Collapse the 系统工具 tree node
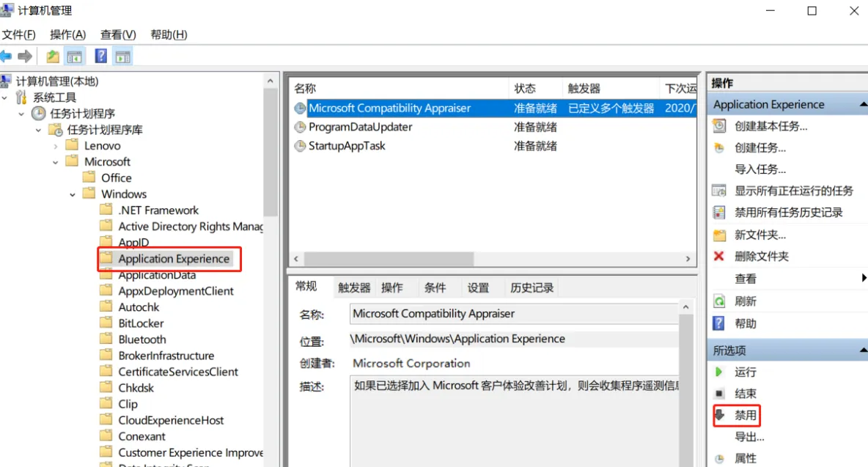 coord(5,98)
